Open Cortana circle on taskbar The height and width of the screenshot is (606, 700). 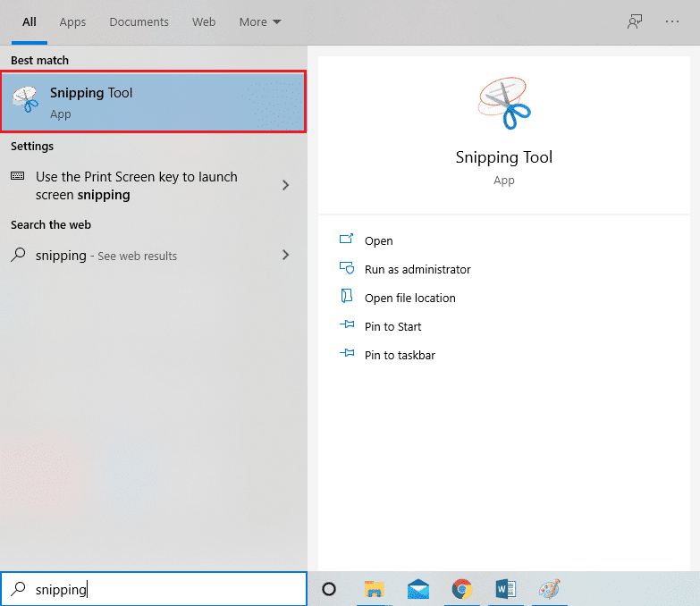tap(329, 589)
